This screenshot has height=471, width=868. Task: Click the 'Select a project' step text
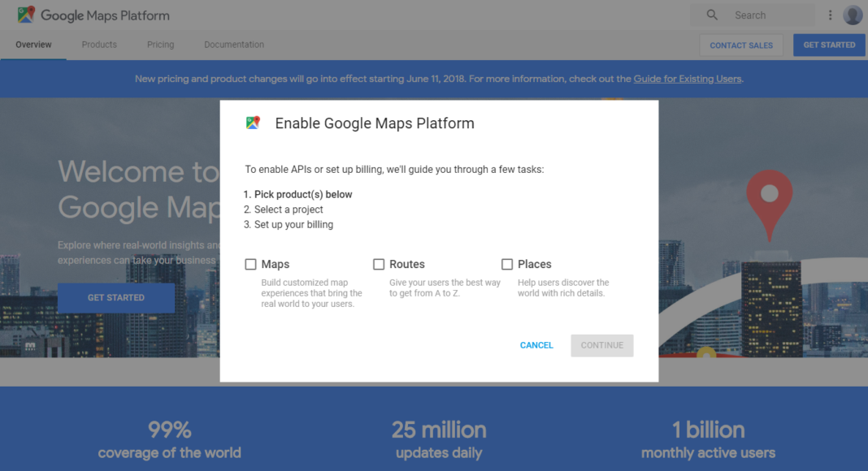[289, 210]
